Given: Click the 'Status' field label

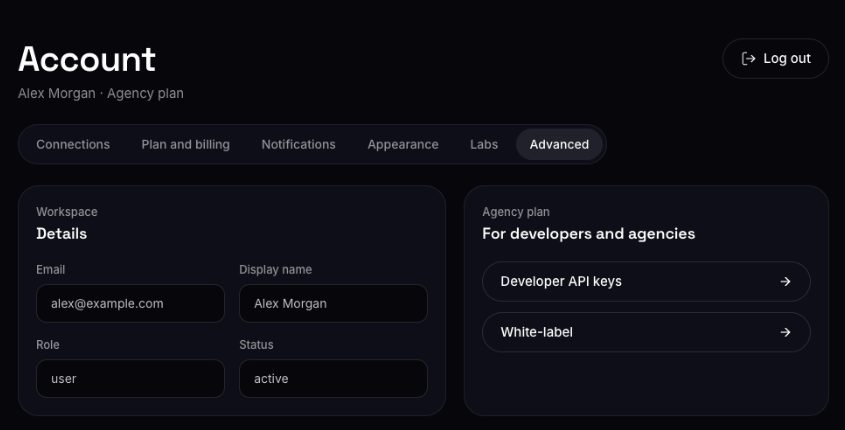Looking at the screenshot, I should click(x=257, y=344).
